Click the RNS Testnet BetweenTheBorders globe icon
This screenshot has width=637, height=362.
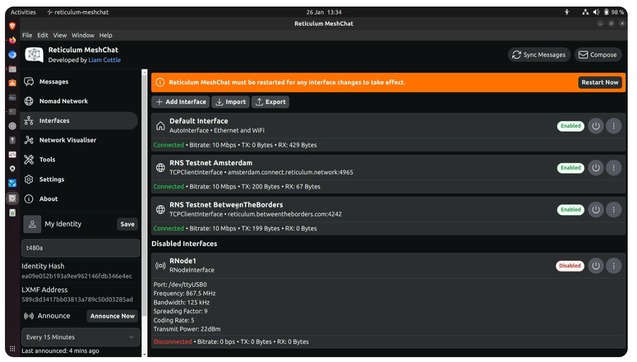click(x=160, y=210)
